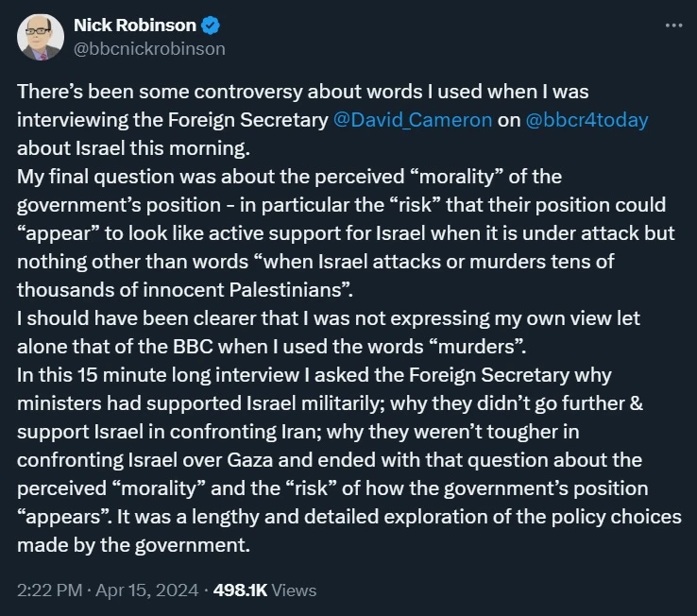The height and width of the screenshot is (616, 697).
Task: Open the three-dot more options menu
Action: click(x=672, y=26)
